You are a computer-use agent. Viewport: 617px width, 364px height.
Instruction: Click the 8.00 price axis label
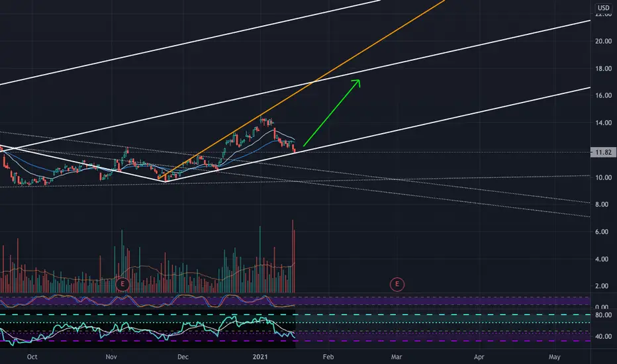point(602,205)
